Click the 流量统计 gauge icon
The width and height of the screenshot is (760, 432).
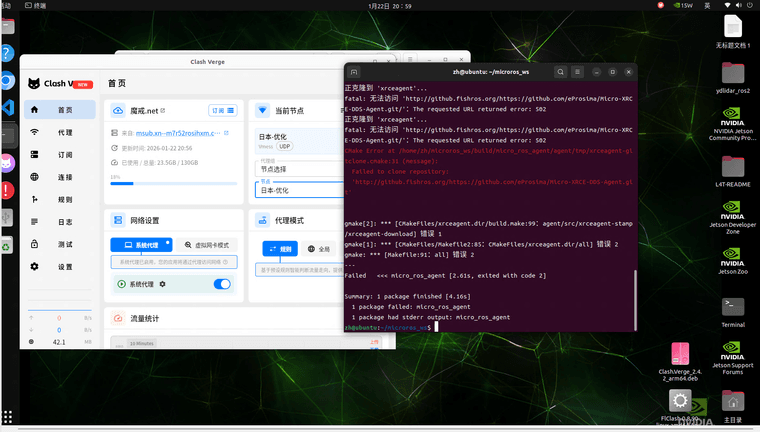click(x=118, y=318)
